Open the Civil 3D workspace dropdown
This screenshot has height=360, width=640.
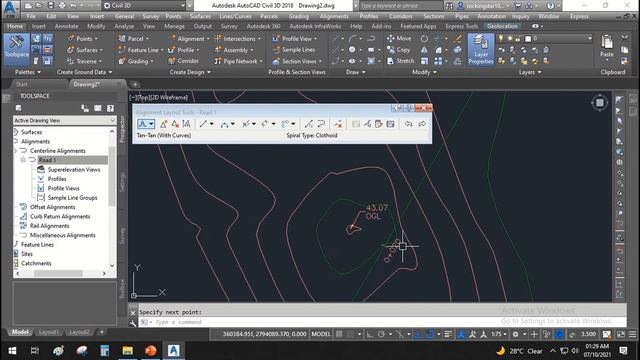[x=144, y=6]
